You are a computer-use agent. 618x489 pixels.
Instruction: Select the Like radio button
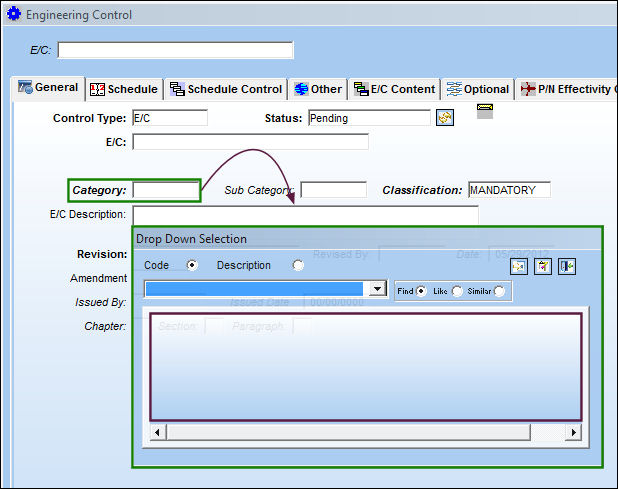[457, 291]
